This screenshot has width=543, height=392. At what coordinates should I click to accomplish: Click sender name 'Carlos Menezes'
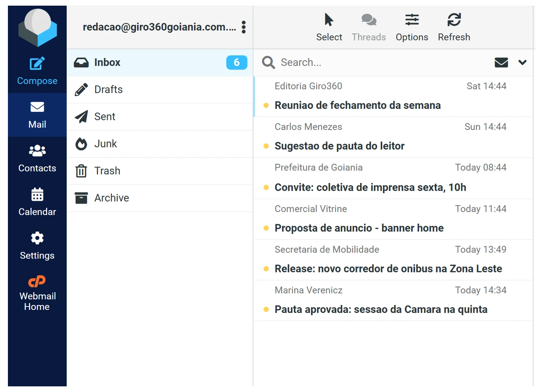(x=308, y=127)
